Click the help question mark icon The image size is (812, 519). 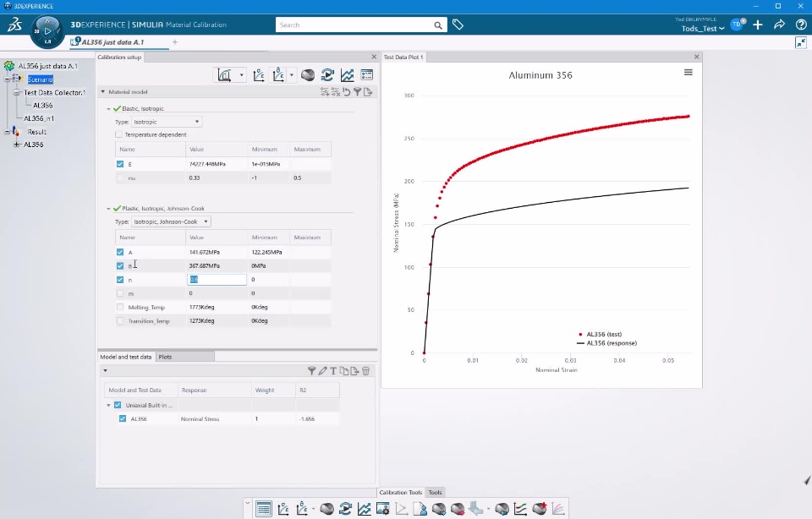801,25
